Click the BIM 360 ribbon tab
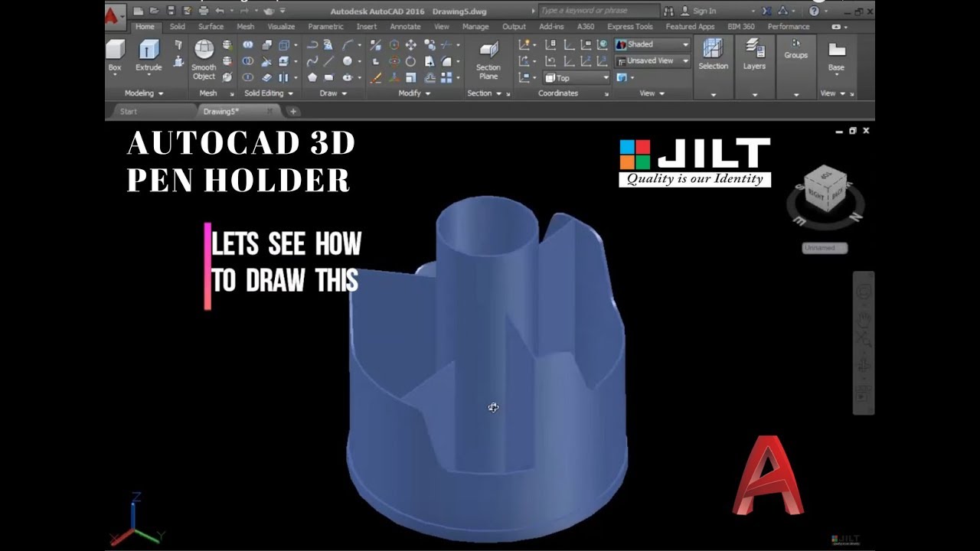This screenshot has width=980, height=551. point(741,27)
